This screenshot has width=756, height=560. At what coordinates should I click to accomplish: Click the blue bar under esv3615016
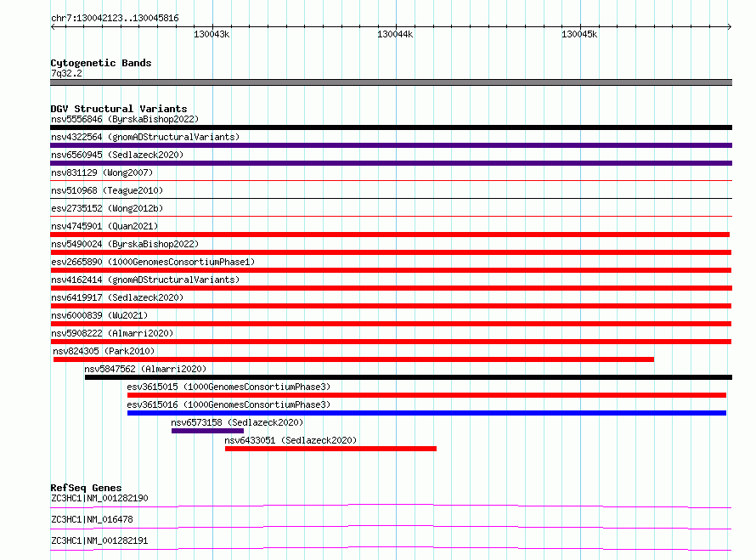coord(426,413)
